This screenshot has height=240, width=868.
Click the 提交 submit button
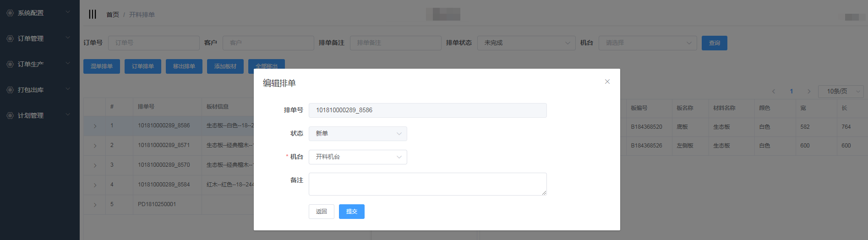click(x=351, y=212)
